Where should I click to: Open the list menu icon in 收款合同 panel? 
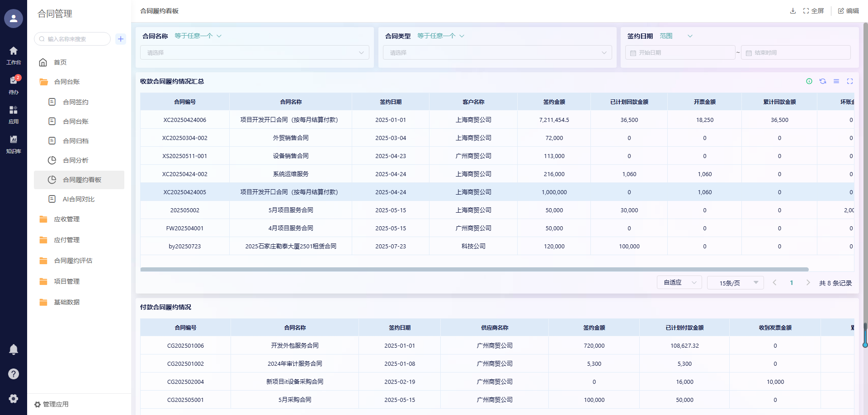836,81
